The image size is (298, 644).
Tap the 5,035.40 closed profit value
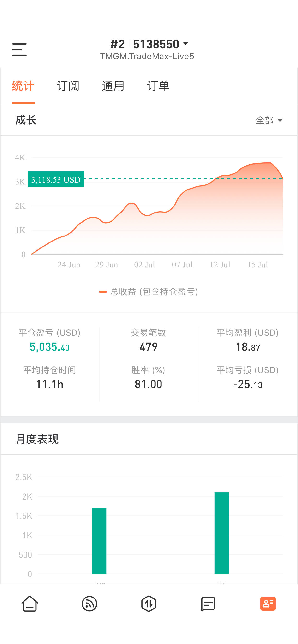click(x=50, y=347)
